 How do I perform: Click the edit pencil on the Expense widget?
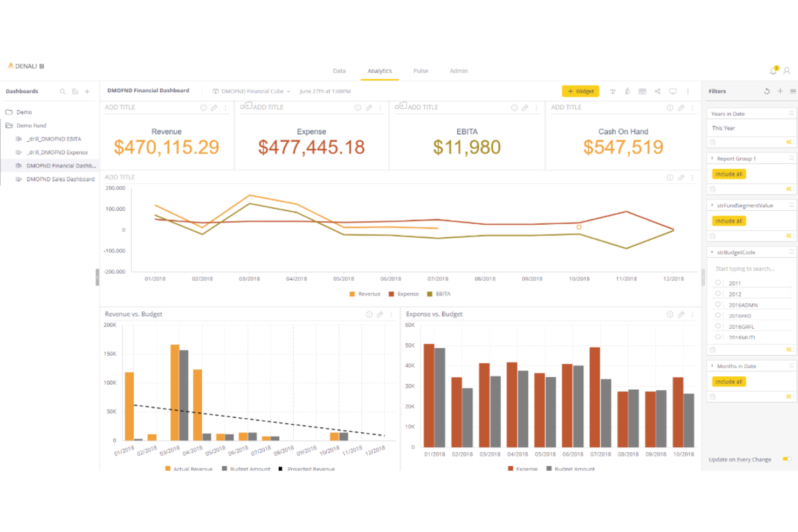click(x=369, y=107)
